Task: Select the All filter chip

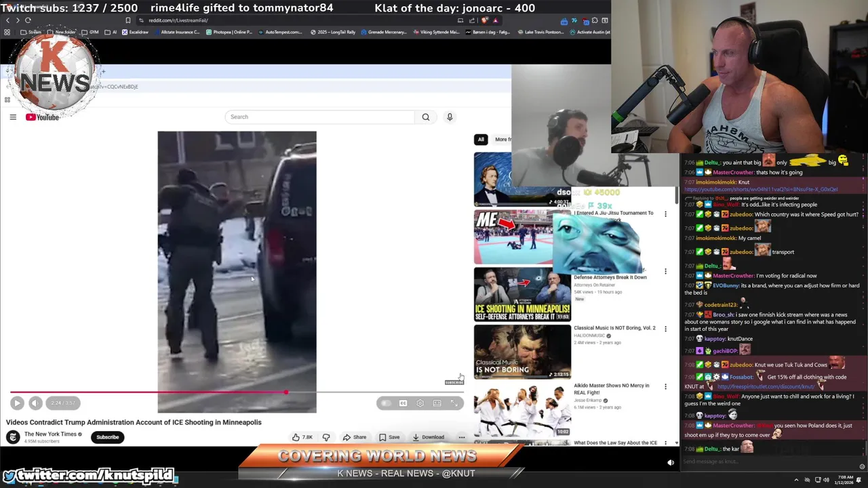Action: 481,140
